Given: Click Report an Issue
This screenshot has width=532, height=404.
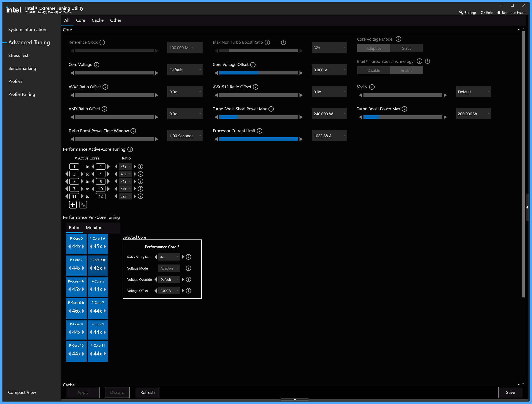Looking at the screenshot, I should [511, 13].
